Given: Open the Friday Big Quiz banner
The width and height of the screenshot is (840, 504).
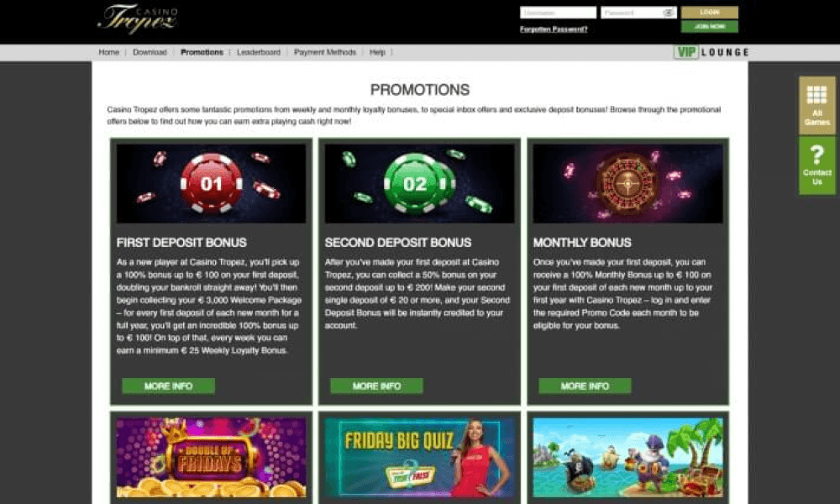Looking at the screenshot, I should coord(419,458).
